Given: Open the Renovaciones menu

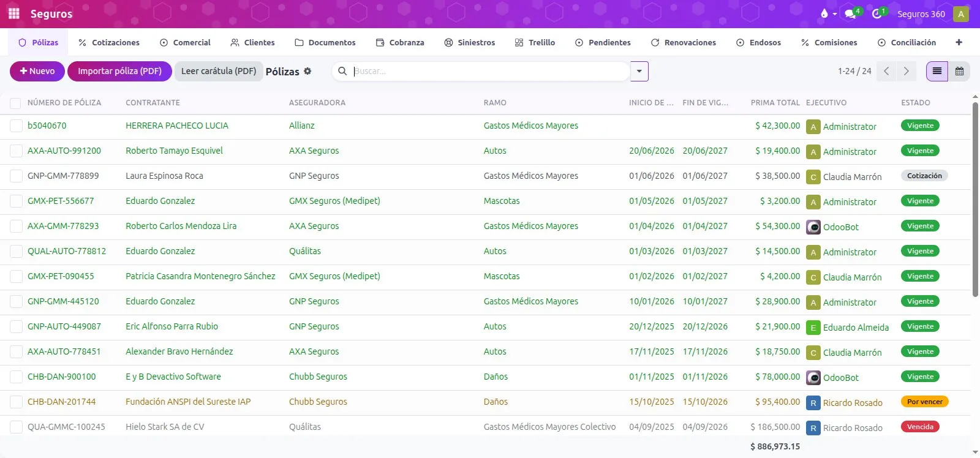Looking at the screenshot, I should tap(684, 42).
